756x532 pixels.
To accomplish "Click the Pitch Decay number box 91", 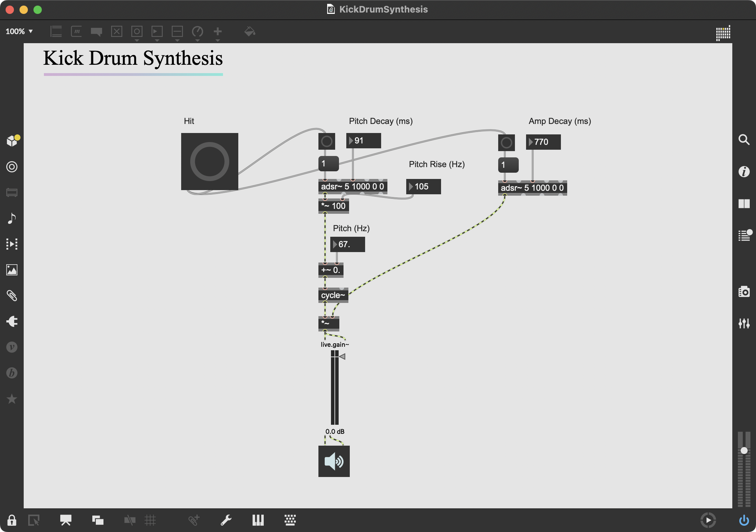I will pyautogui.click(x=363, y=141).
